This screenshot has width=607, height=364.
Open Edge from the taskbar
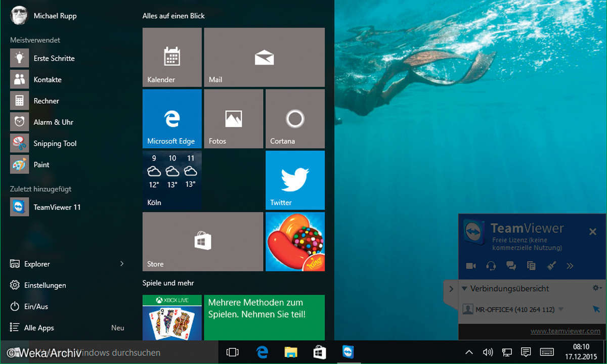point(262,352)
